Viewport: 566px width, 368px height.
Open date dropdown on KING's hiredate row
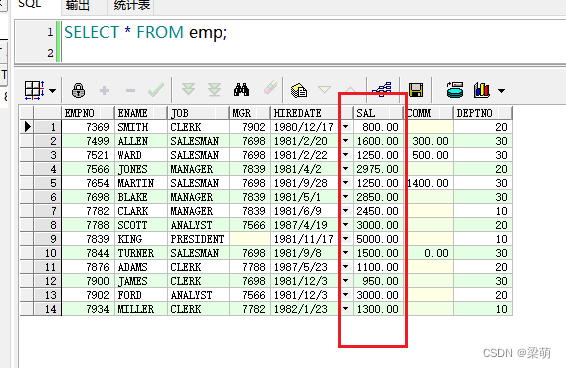point(346,239)
